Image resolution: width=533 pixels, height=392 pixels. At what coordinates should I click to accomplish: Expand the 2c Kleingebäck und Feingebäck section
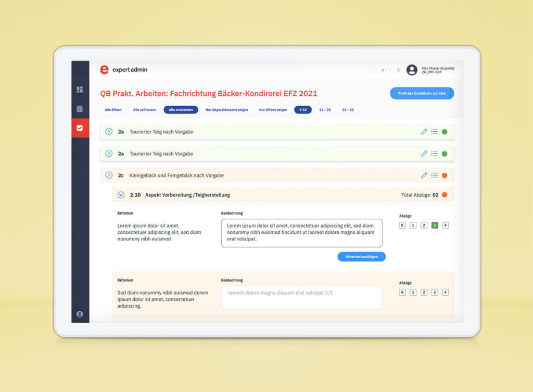pyautogui.click(x=108, y=175)
